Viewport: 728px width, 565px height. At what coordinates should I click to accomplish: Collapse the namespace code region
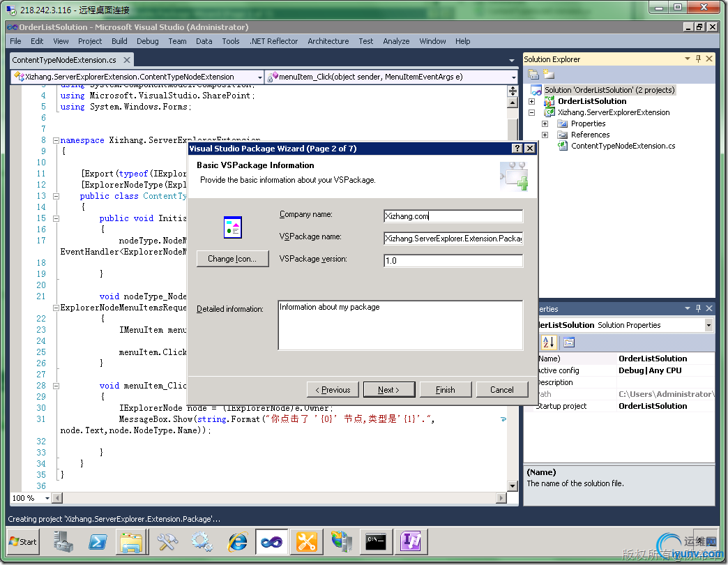(56, 140)
